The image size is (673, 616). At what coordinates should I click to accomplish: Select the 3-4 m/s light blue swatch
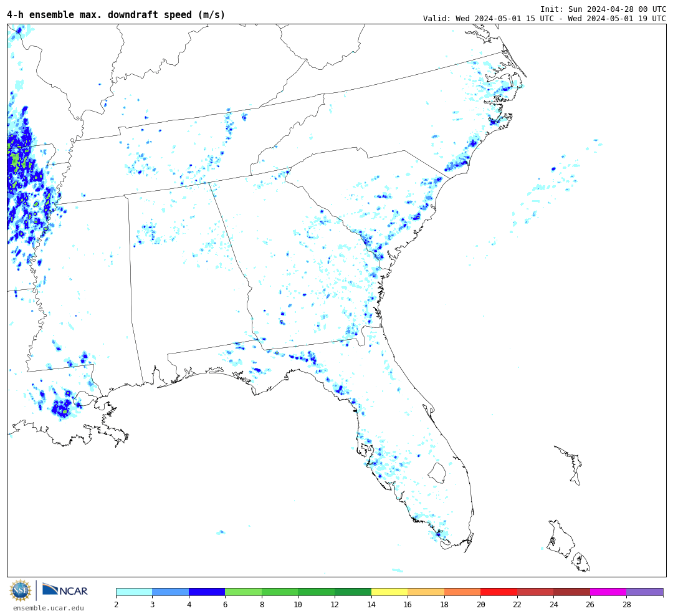[x=170, y=592]
